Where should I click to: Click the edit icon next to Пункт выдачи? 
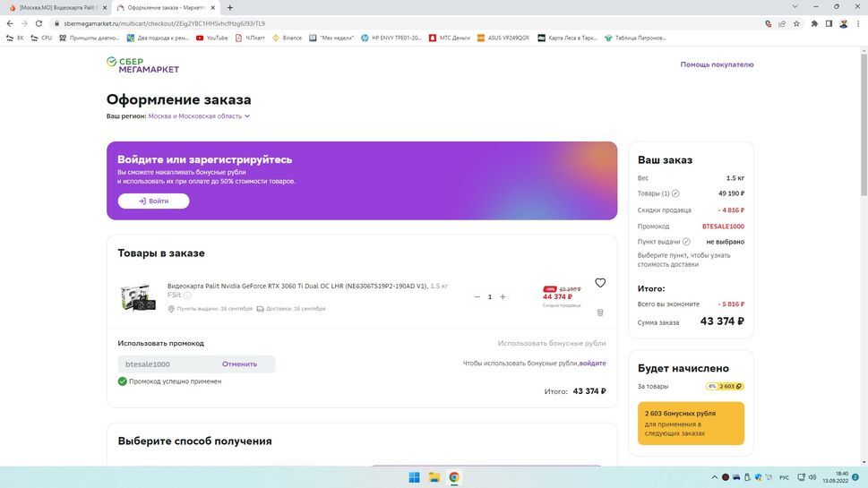[x=686, y=242]
